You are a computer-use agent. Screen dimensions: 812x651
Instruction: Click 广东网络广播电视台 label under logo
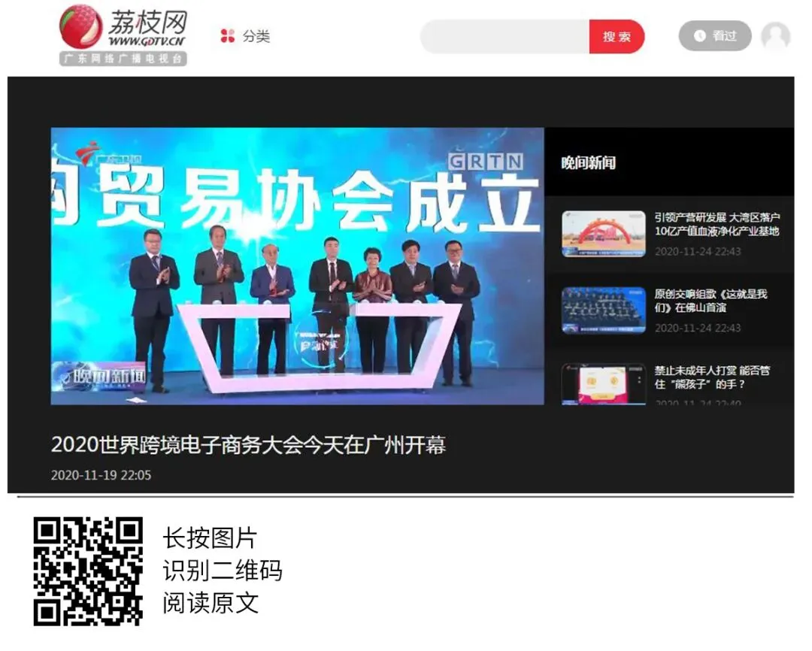point(123,59)
